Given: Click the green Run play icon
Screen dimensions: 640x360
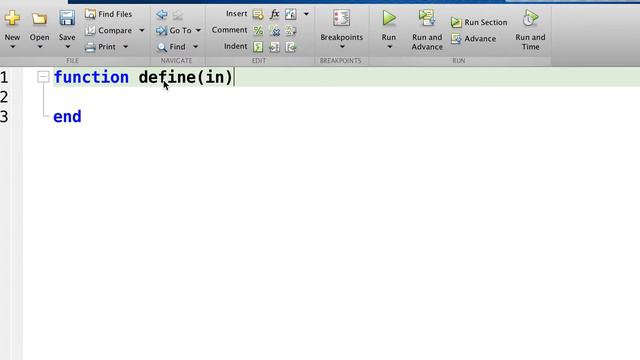Looking at the screenshot, I should click(x=389, y=18).
